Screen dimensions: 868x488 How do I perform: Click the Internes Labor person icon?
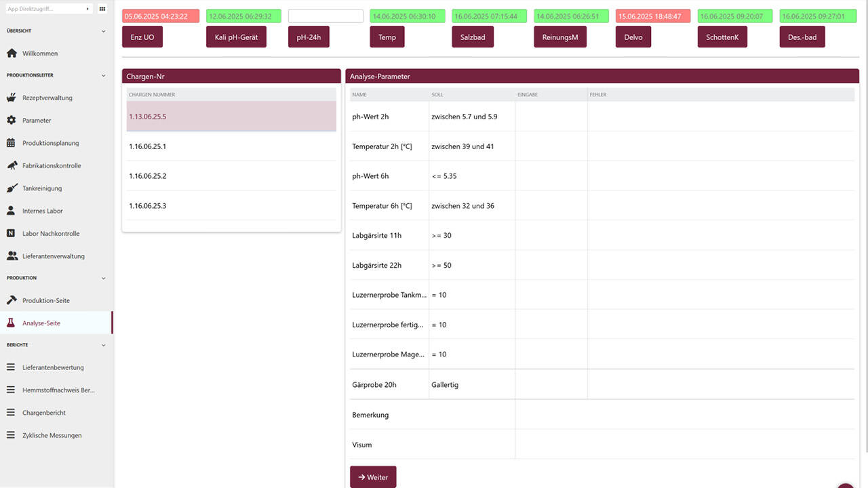pyautogui.click(x=11, y=211)
